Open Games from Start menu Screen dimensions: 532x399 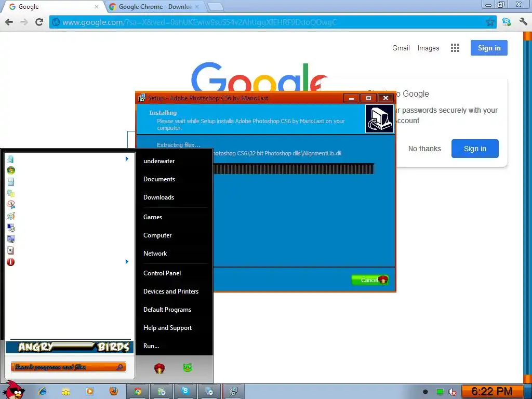[153, 217]
